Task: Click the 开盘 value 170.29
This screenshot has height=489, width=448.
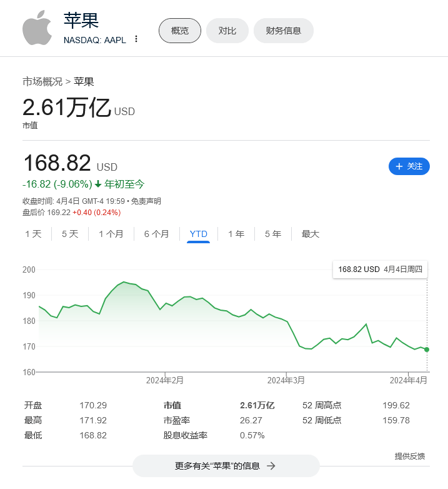Action: [93, 405]
